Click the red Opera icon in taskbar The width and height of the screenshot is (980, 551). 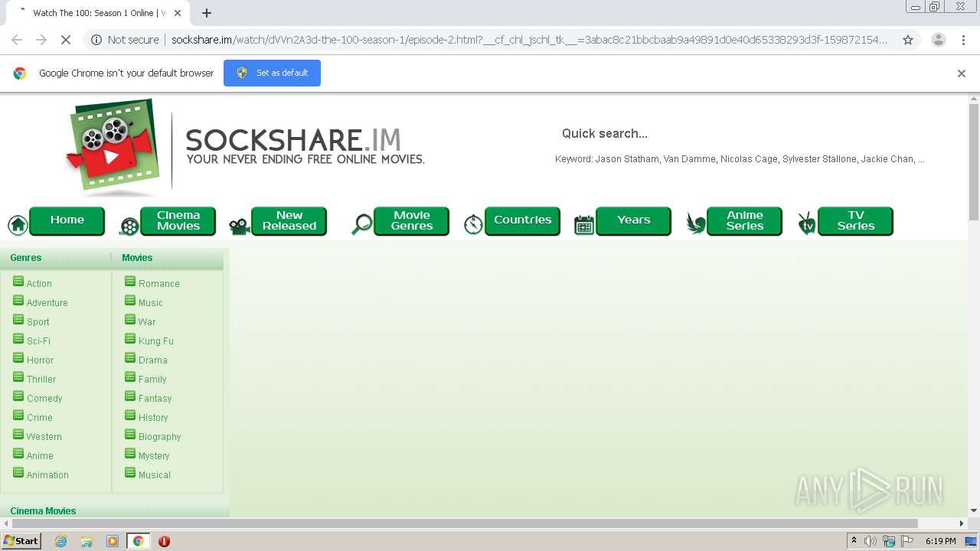tap(164, 541)
